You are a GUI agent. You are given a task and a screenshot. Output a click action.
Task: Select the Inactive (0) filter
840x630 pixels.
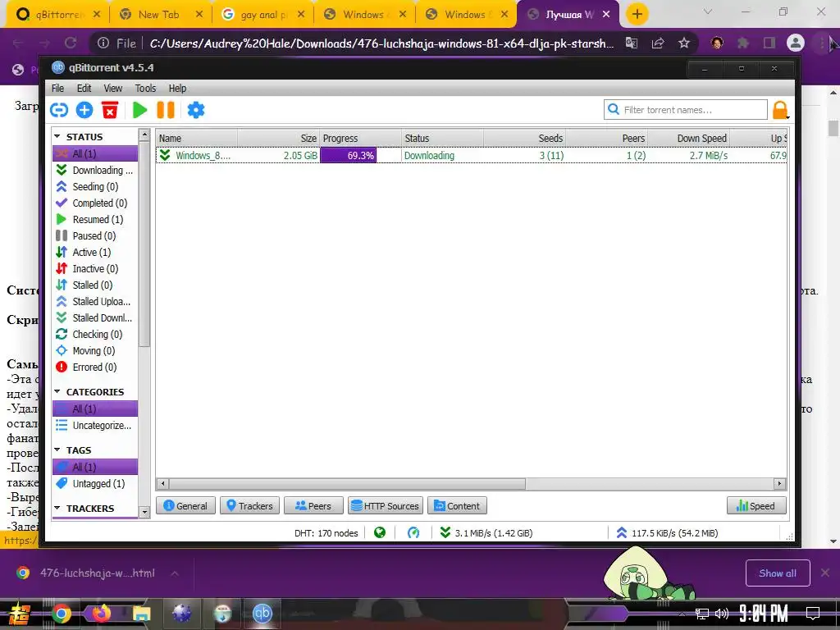coord(95,269)
